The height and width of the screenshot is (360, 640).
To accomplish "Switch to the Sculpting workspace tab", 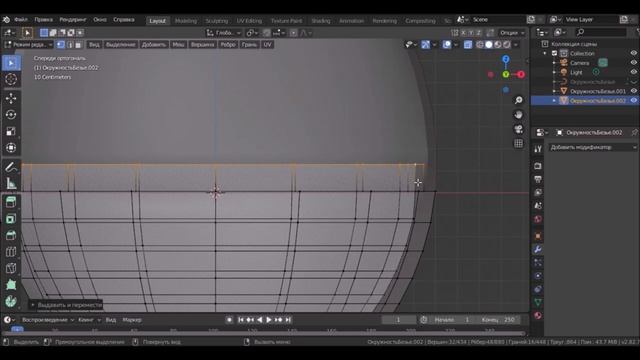I will point(217,20).
